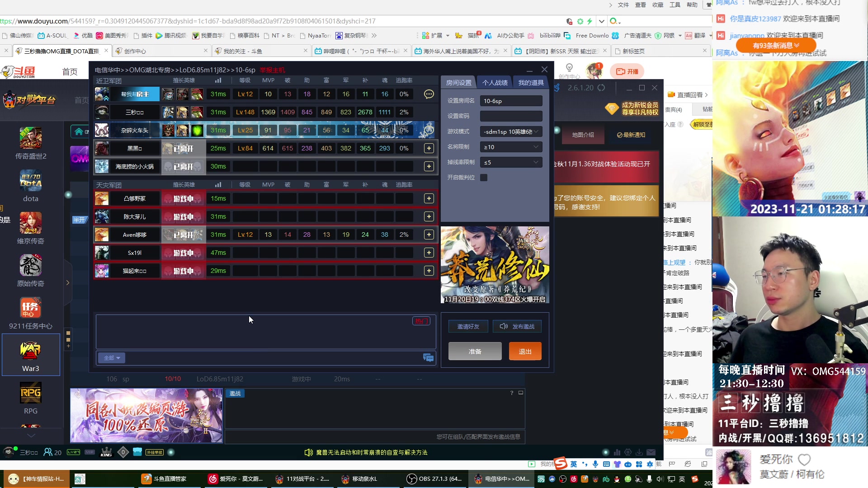Click the plus icon on 黑黑 player row
This screenshot has height=488, width=868.
coord(429,148)
